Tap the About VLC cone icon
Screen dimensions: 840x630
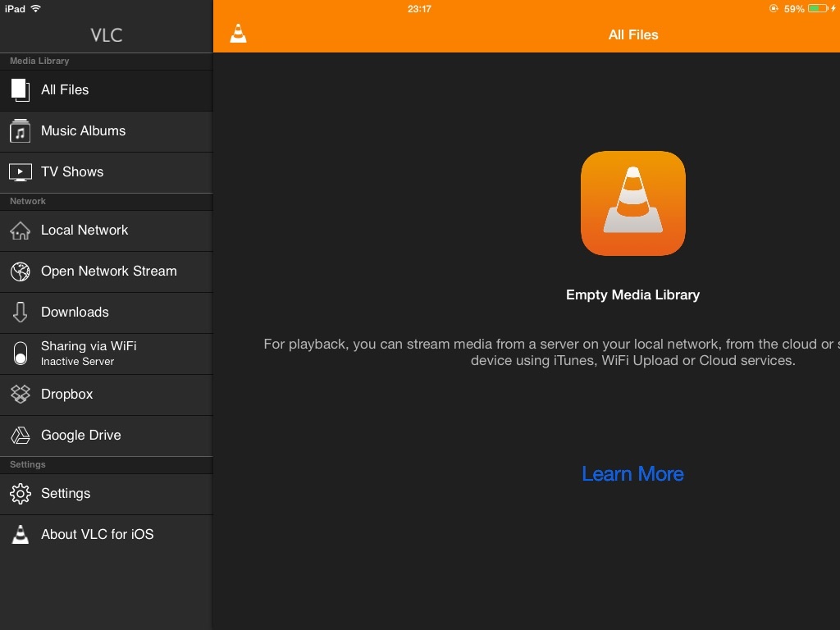(x=20, y=534)
